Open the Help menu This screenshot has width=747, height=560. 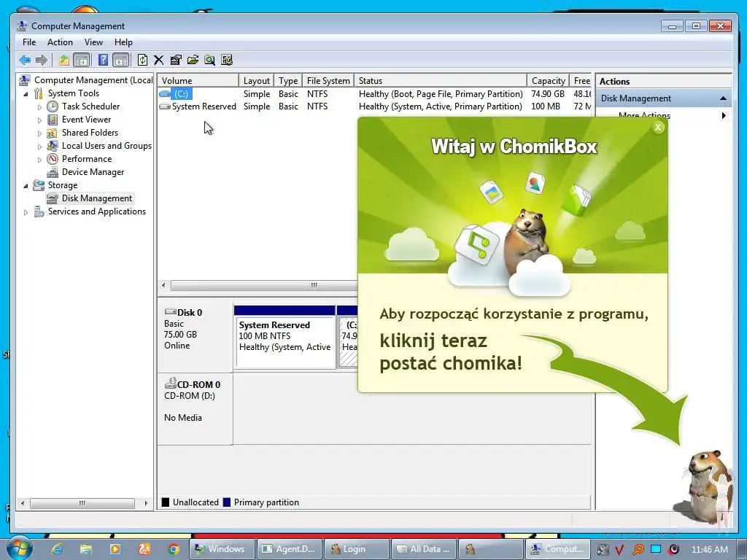point(123,42)
